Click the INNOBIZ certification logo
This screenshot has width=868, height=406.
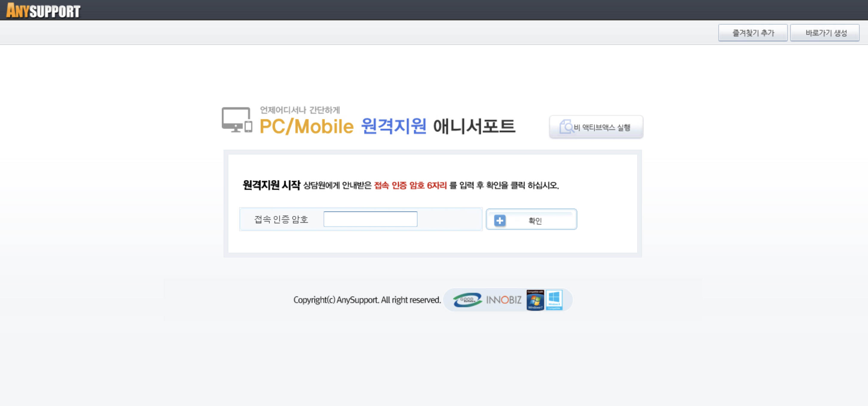[x=504, y=299]
